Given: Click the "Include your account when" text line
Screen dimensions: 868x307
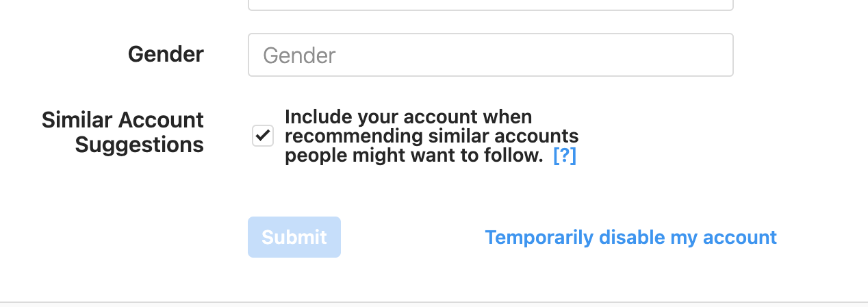Looking at the screenshot, I should coord(408,116).
